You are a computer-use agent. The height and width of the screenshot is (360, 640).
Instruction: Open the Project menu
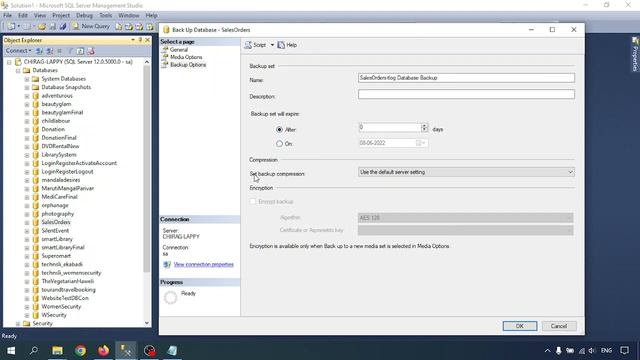[x=61, y=16]
